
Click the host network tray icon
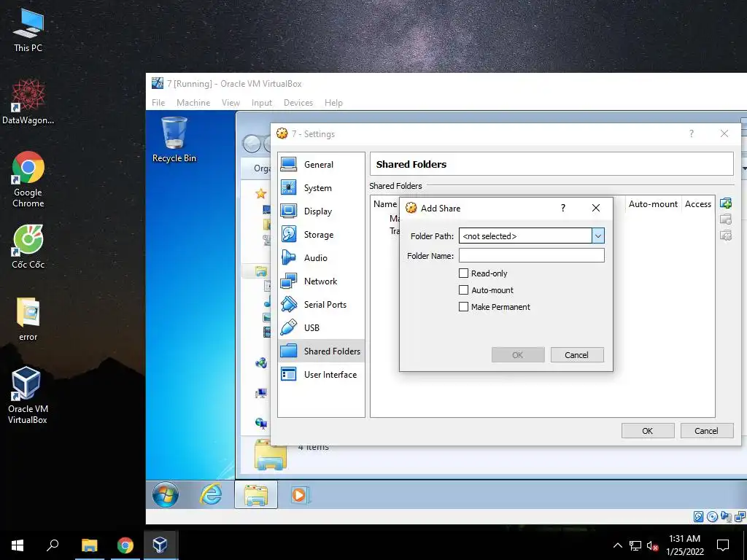pos(635,545)
